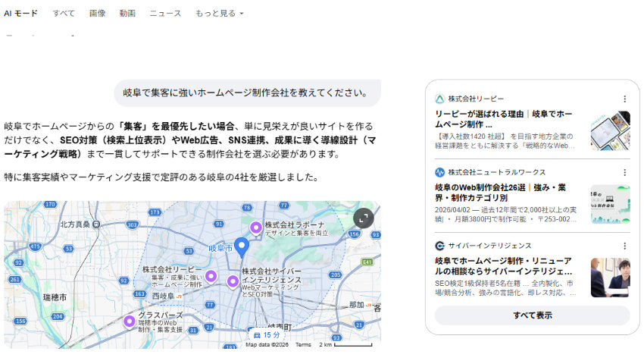
Task: Open 岐阜のWeb制作会社26選 result link
Action: point(500,193)
